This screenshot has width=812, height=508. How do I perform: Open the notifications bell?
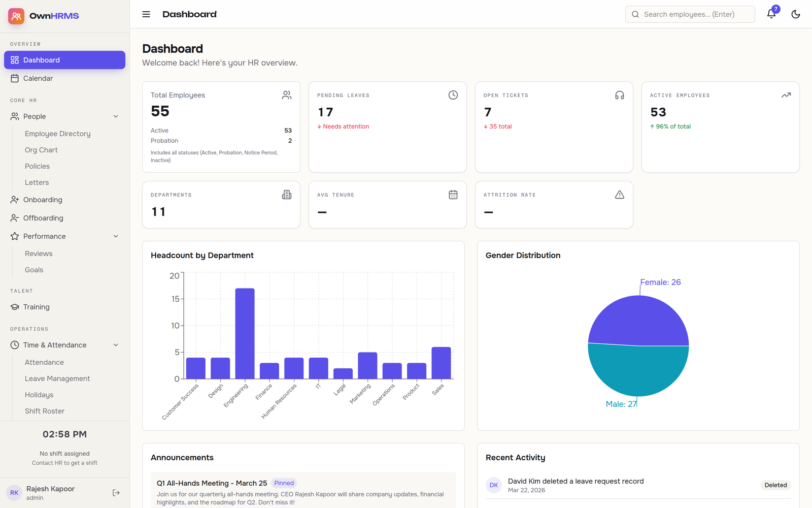(x=771, y=14)
